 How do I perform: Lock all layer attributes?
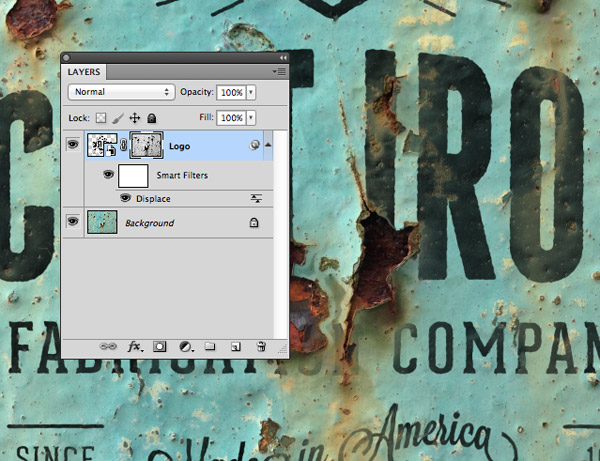152,118
